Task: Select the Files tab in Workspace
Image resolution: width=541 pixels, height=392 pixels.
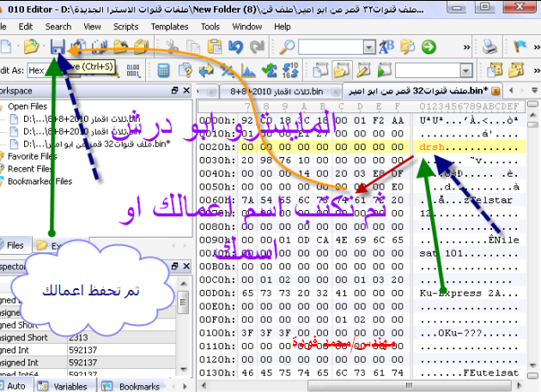Action: pyautogui.click(x=15, y=245)
